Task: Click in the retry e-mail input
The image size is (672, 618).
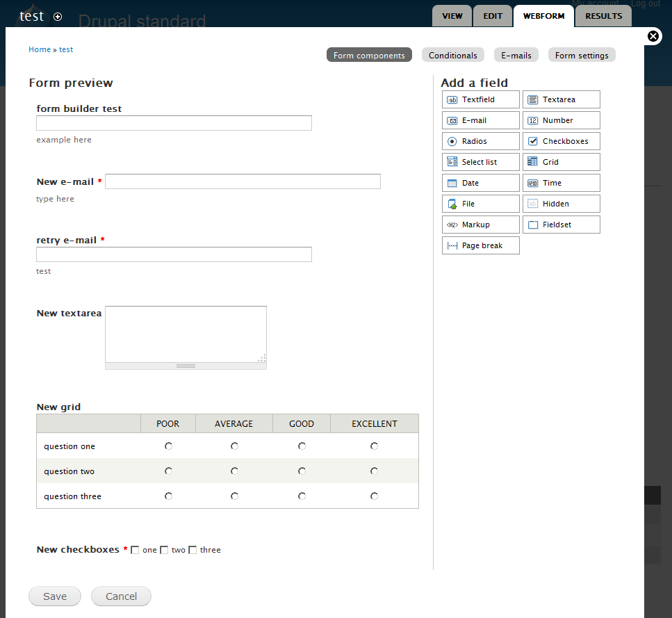Action: pyautogui.click(x=174, y=254)
